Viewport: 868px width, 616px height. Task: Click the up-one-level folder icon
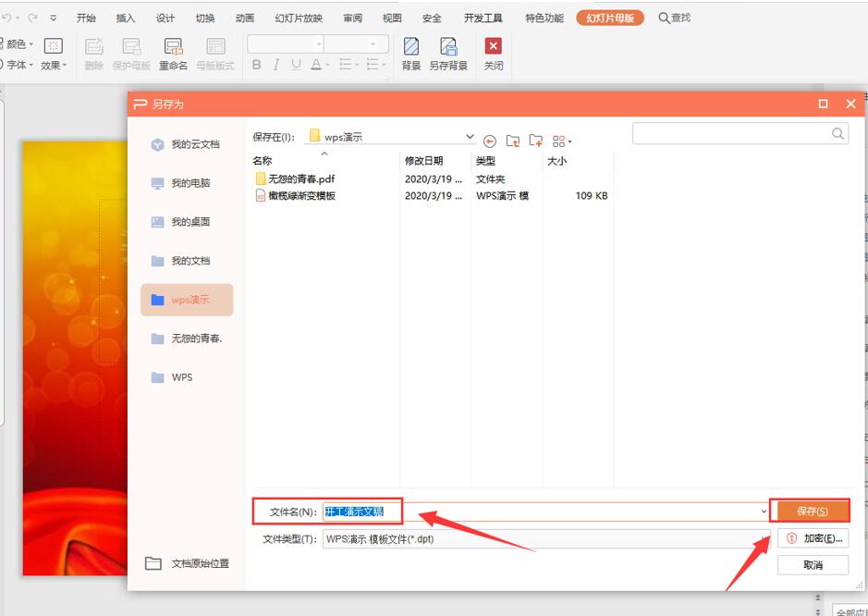[x=513, y=142]
